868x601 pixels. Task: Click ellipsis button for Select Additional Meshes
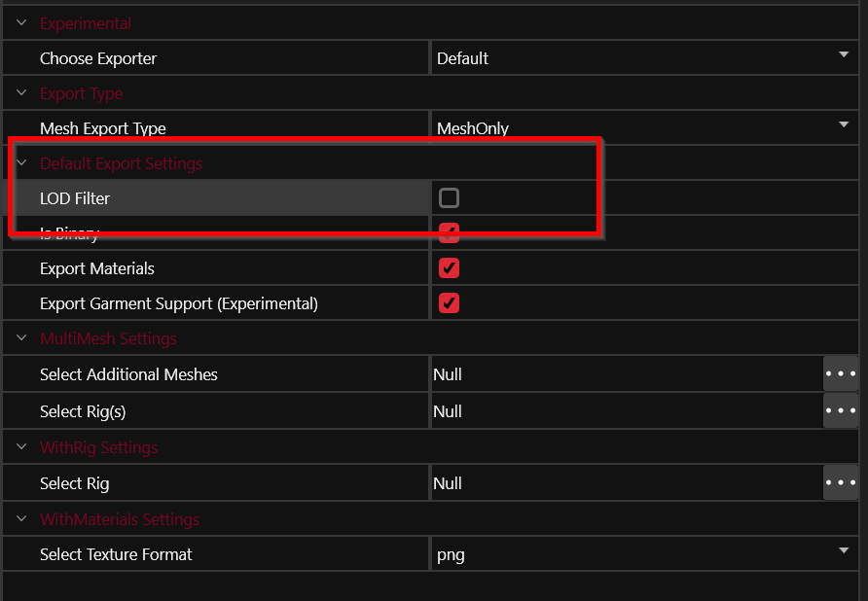click(841, 374)
